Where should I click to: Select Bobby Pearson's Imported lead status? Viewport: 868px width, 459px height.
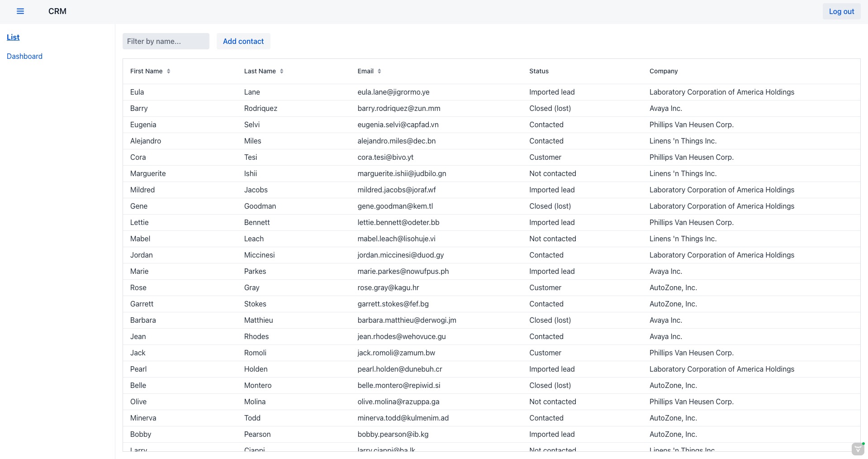(x=552, y=434)
